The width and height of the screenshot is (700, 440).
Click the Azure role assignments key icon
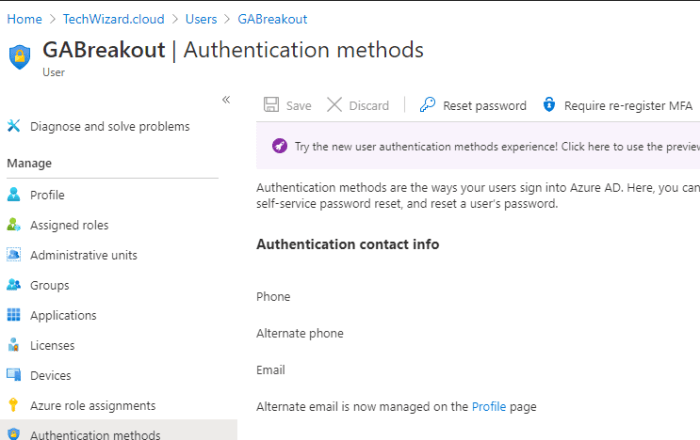click(x=14, y=405)
